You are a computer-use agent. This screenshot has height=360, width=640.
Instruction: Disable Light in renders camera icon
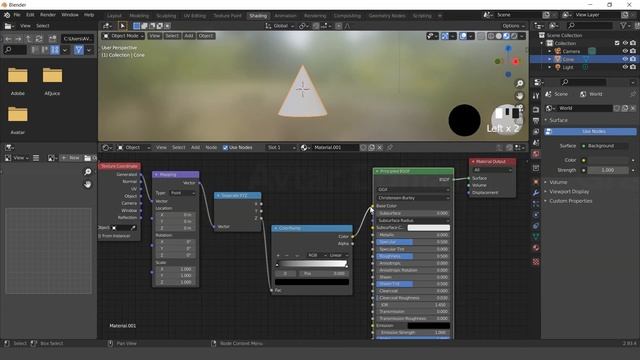click(x=633, y=67)
